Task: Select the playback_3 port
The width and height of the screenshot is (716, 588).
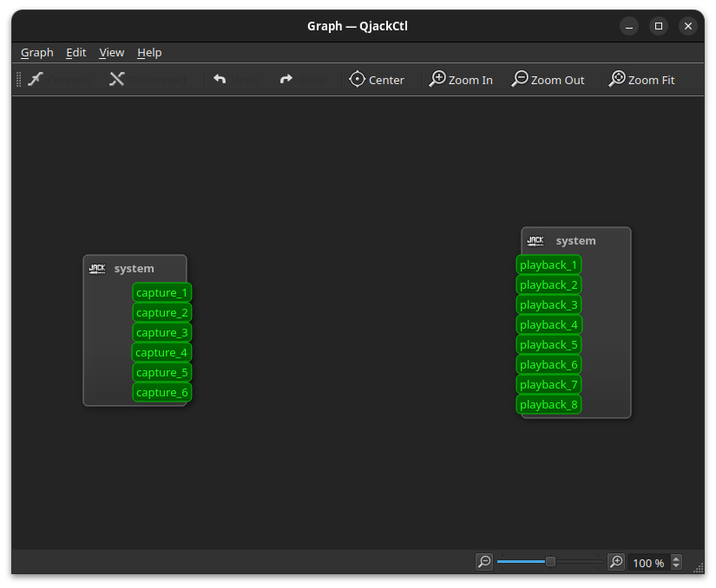Action: (x=548, y=304)
